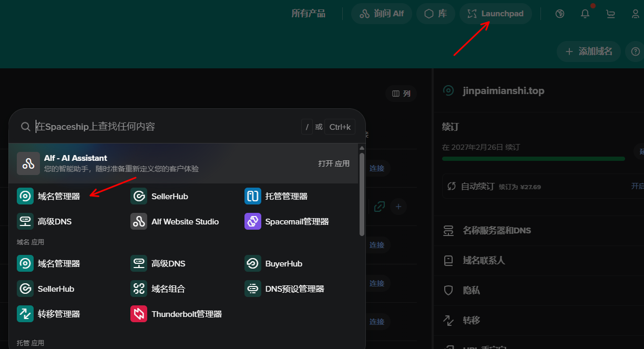
Task: Open the shopping cart icon
Action: pos(610,14)
